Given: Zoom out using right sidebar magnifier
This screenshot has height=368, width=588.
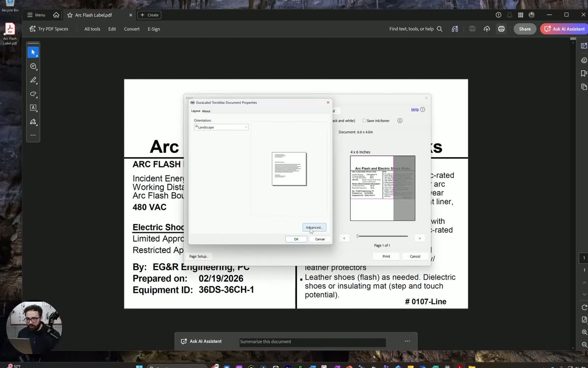Looking at the screenshot, I should [x=584, y=344].
